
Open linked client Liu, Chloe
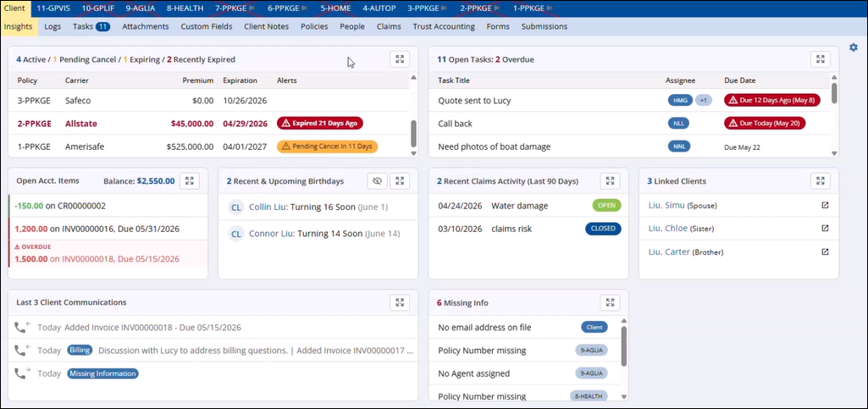pos(668,228)
